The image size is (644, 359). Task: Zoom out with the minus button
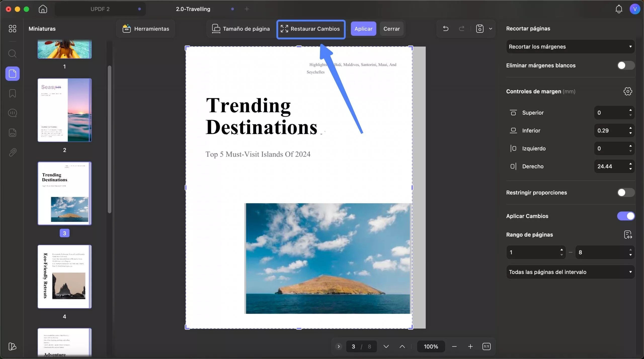(x=454, y=347)
